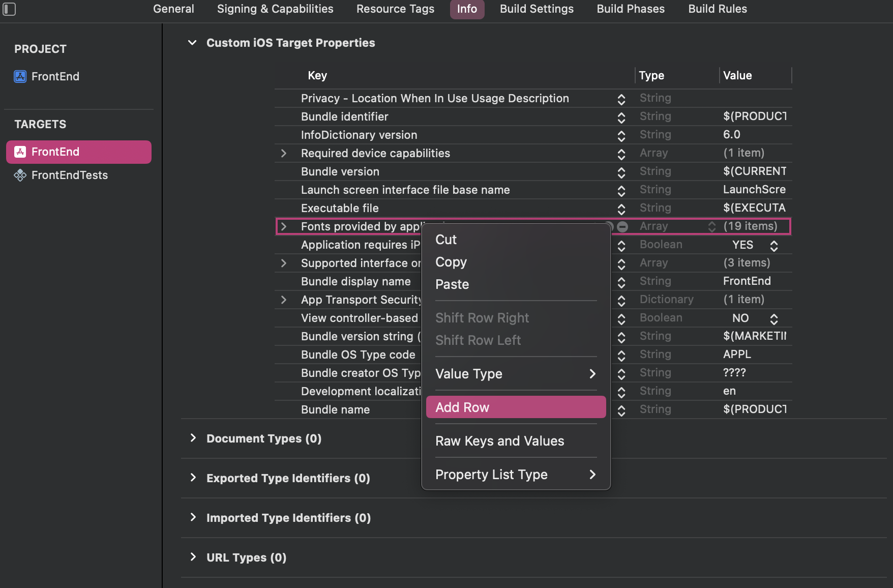
Task: Expand the Document Types section
Action: pos(193,438)
